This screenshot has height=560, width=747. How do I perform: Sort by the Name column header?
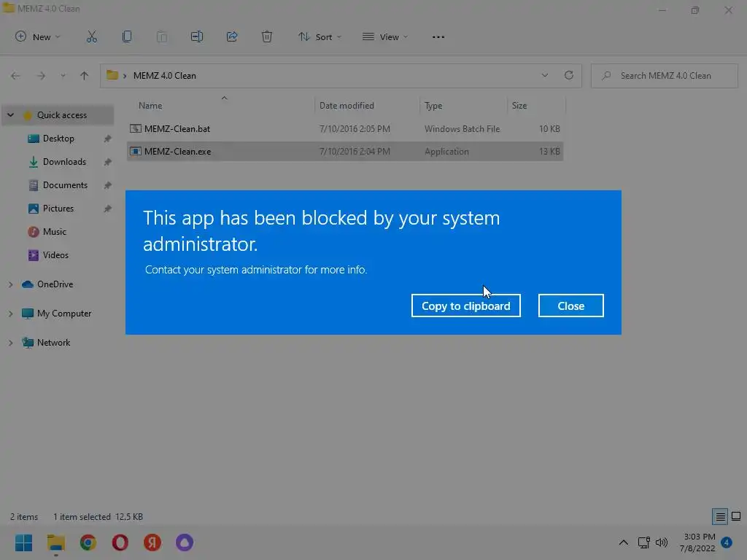(x=150, y=106)
